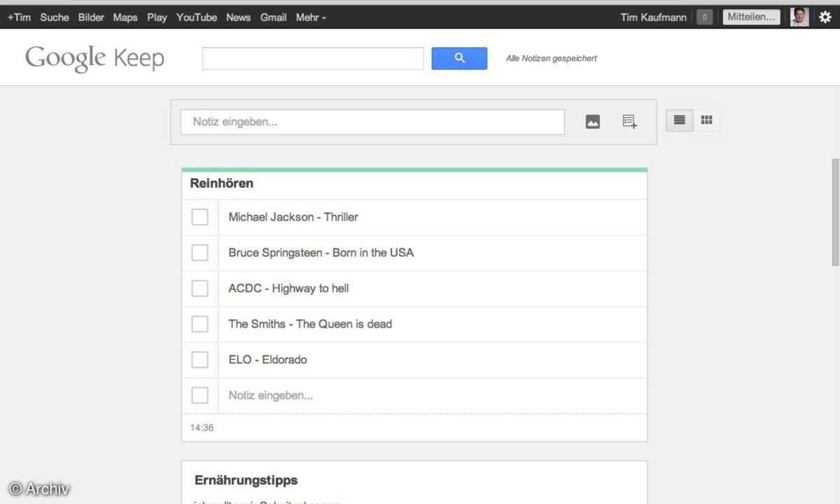Screen dimensions: 840x504
Task: Click the blue search magnifier button
Action: pyautogui.click(x=459, y=59)
